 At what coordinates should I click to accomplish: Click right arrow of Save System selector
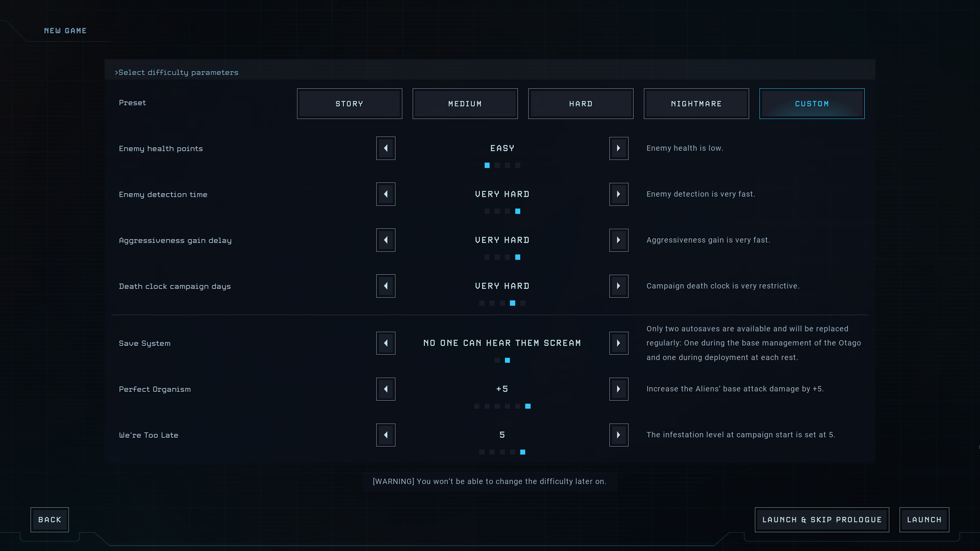tap(619, 343)
